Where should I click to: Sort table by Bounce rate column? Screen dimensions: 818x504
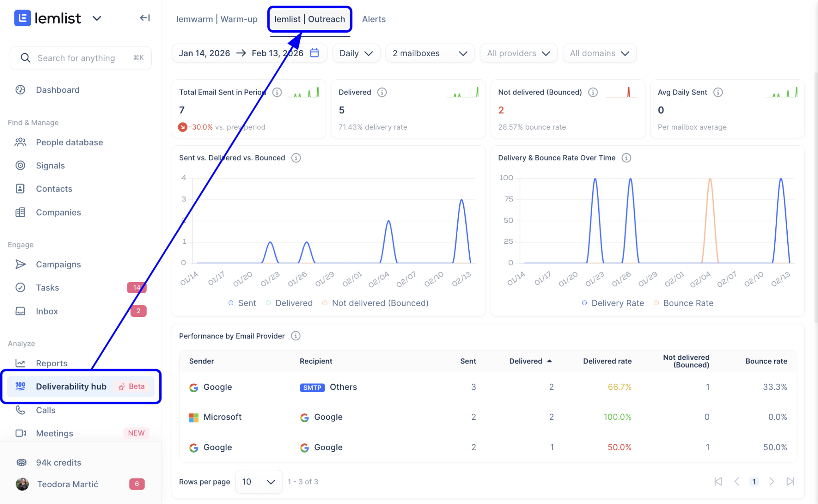(x=766, y=361)
